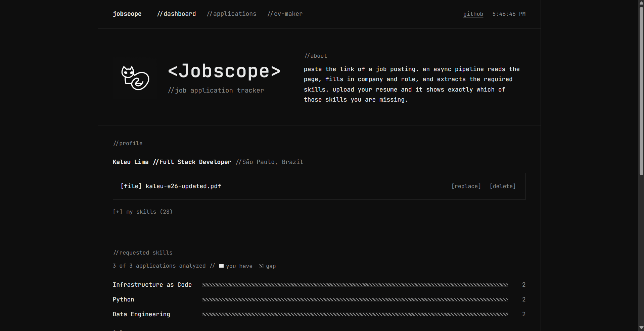Image resolution: width=644 pixels, height=331 pixels.
Task: Expand the my skills (28) list
Action: [x=143, y=212]
